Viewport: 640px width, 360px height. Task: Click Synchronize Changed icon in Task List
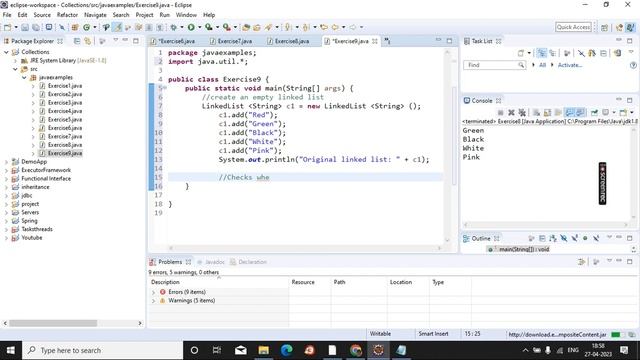point(617,53)
